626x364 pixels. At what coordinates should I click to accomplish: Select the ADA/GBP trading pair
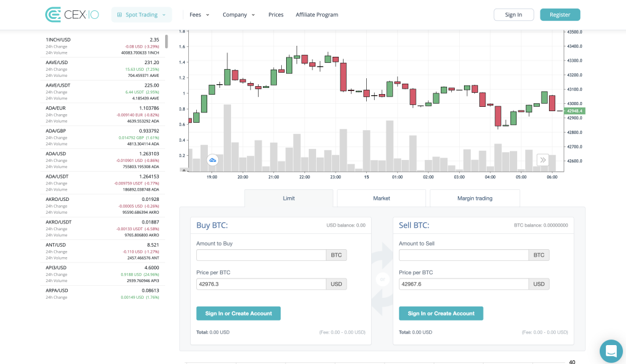tap(102, 137)
